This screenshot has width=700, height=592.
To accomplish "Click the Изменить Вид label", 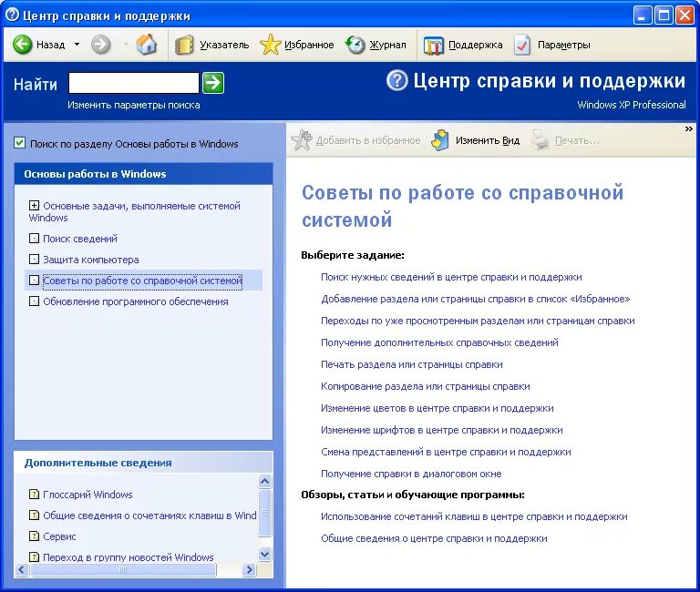I will pos(488,140).
